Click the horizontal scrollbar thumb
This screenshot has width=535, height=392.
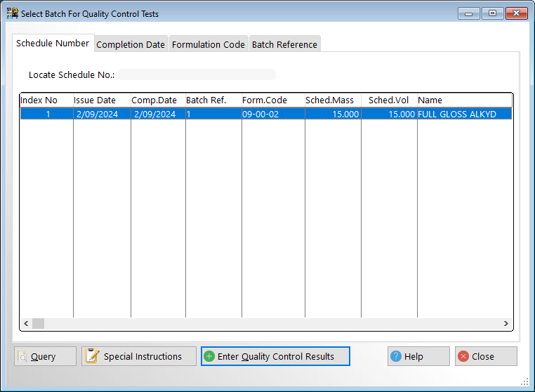(x=39, y=323)
